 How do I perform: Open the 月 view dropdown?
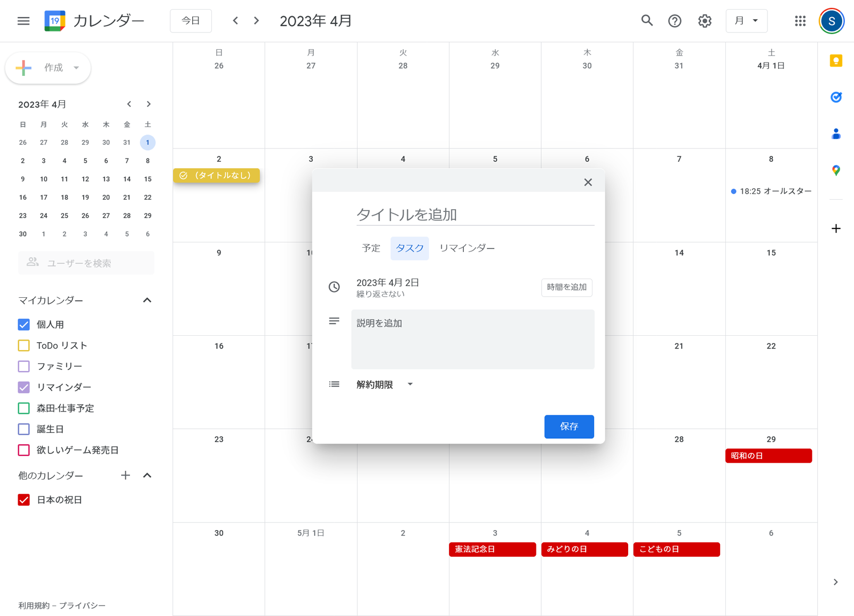coord(746,21)
